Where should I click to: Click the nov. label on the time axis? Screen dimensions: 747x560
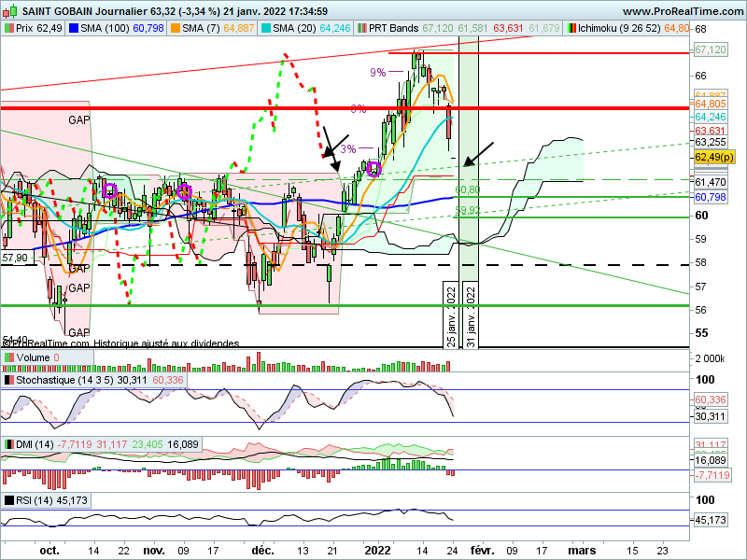pyautogui.click(x=154, y=551)
